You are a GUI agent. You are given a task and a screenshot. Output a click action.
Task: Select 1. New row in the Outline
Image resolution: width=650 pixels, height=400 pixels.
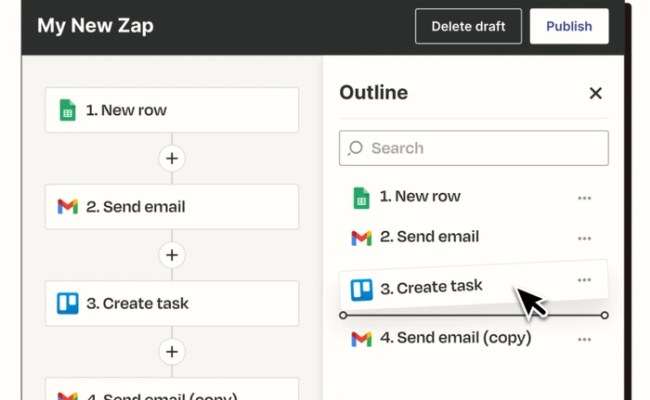[x=474, y=197]
